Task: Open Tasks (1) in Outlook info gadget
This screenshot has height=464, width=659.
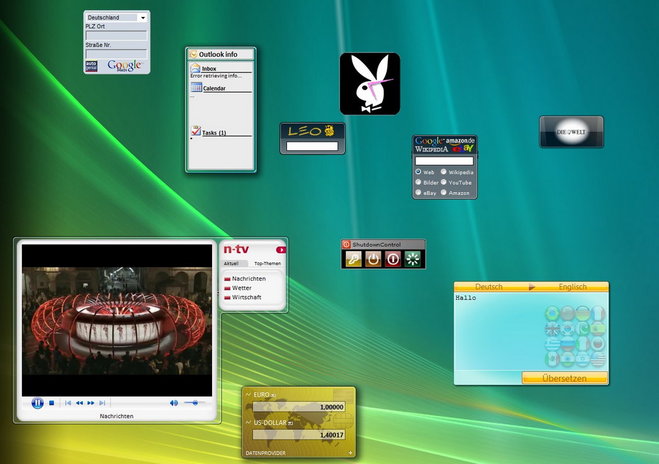Action: [214, 133]
